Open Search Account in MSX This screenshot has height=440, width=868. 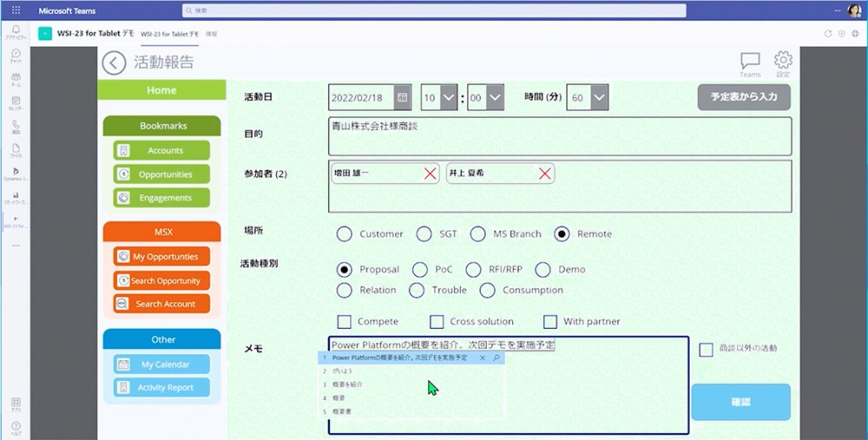[x=161, y=304]
